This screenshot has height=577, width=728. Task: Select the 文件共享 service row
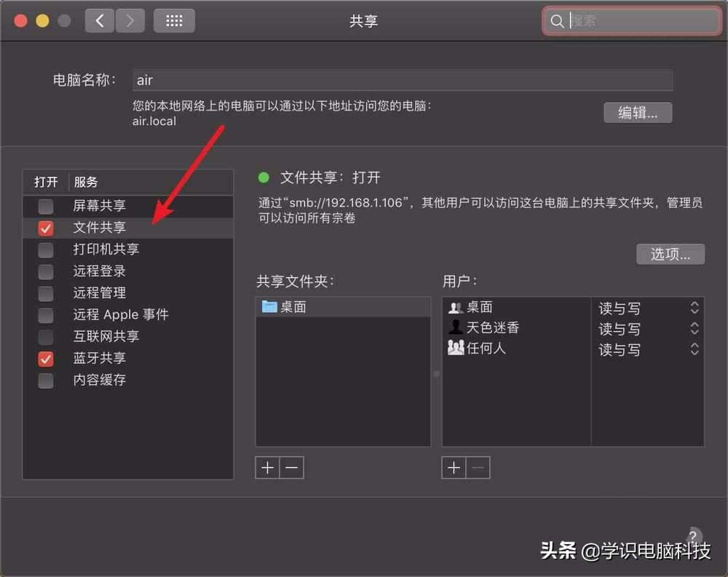(128, 228)
